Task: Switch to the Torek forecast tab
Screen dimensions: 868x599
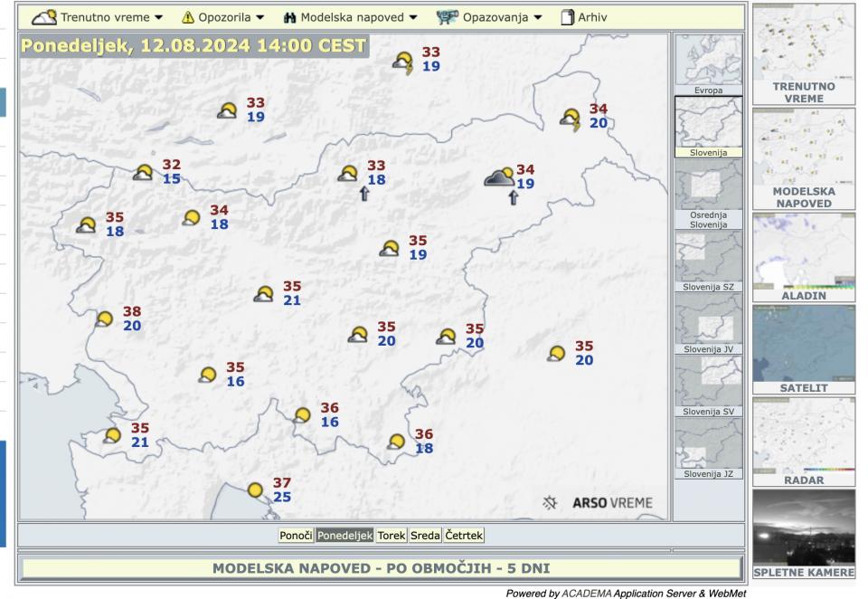Action: pos(392,536)
